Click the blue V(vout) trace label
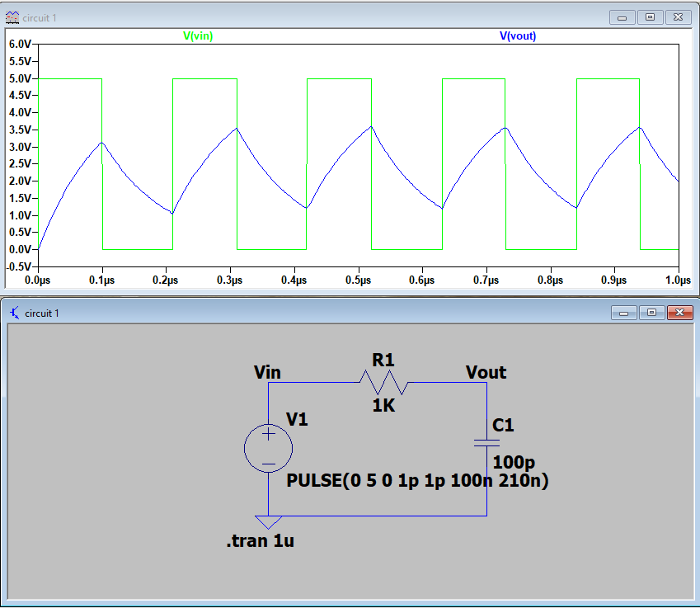The width and height of the screenshot is (700, 608). point(518,36)
